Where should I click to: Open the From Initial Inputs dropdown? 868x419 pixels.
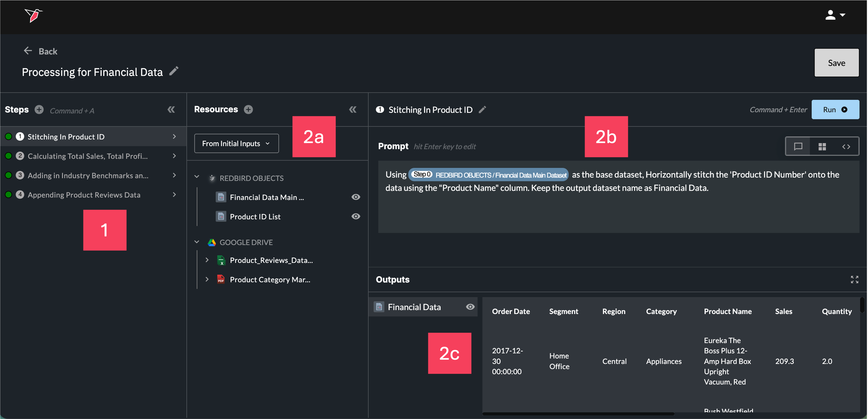pyautogui.click(x=236, y=143)
